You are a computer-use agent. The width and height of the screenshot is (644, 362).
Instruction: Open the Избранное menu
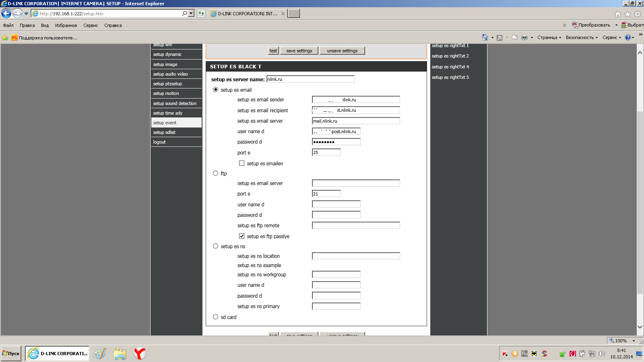pyautogui.click(x=66, y=25)
